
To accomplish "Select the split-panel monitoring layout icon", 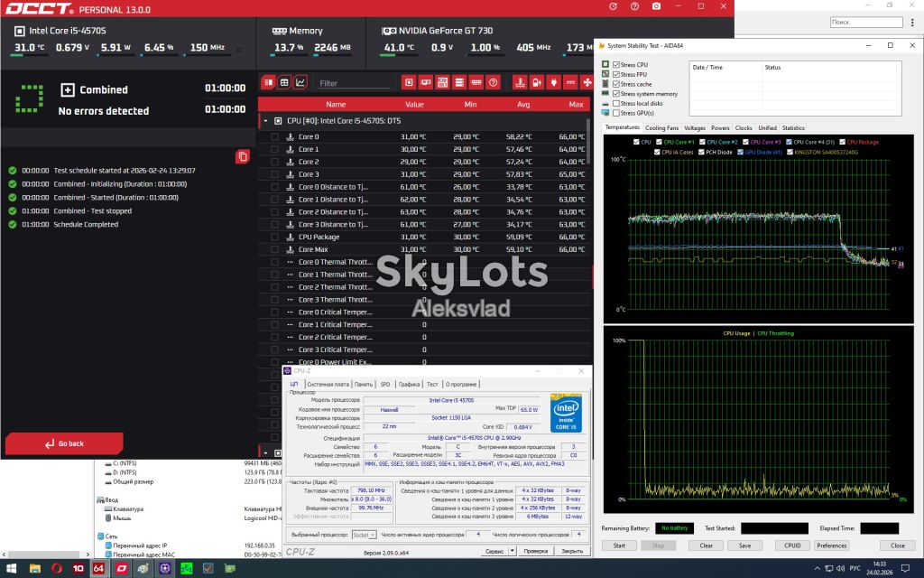I will tap(268, 82).
